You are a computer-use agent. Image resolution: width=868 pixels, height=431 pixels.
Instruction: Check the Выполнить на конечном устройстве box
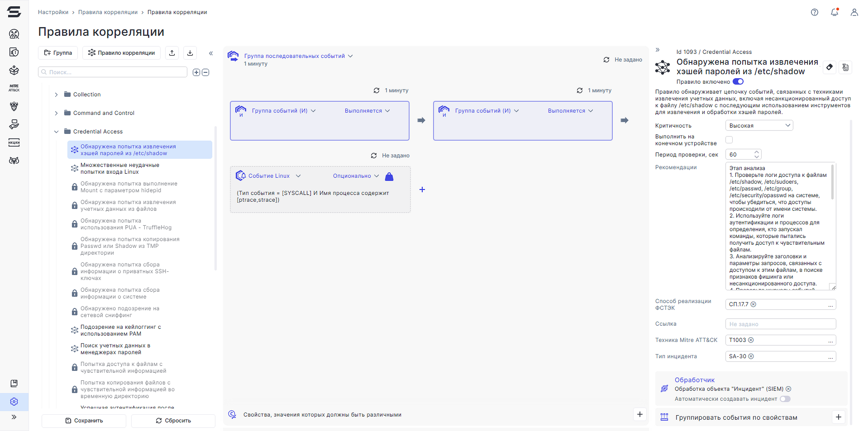coord(729,140)
